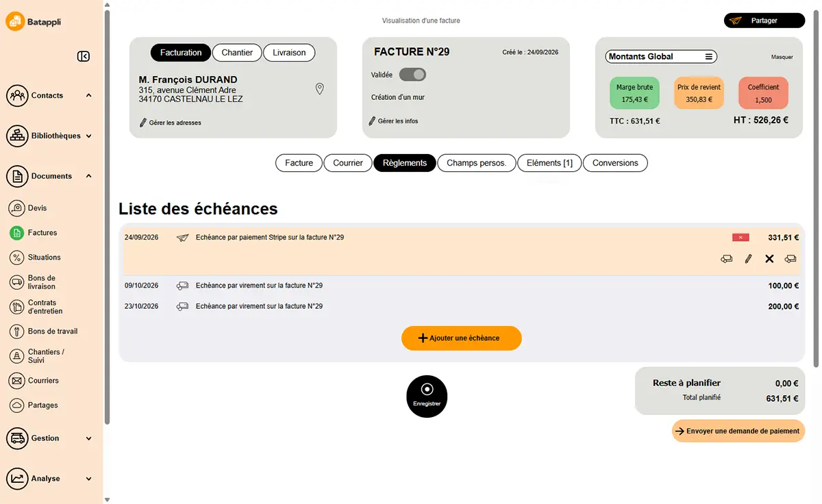The width and height of the screenshot is (822, 504).
Task: Open the Bibliothèques section icon
Action: tap(17, 136)
